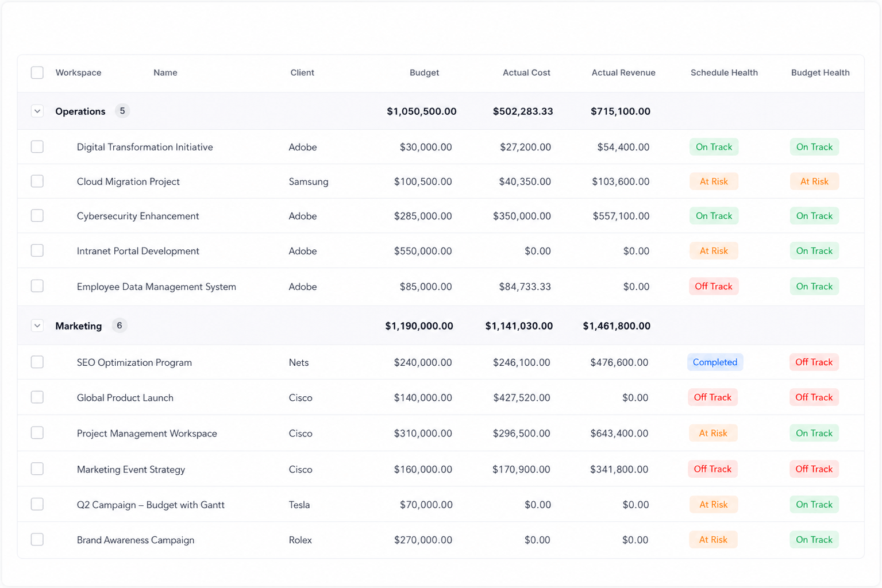
Task: Collapse the Operations group chevron
Action: pyautogui.click(x=37, y=111)
